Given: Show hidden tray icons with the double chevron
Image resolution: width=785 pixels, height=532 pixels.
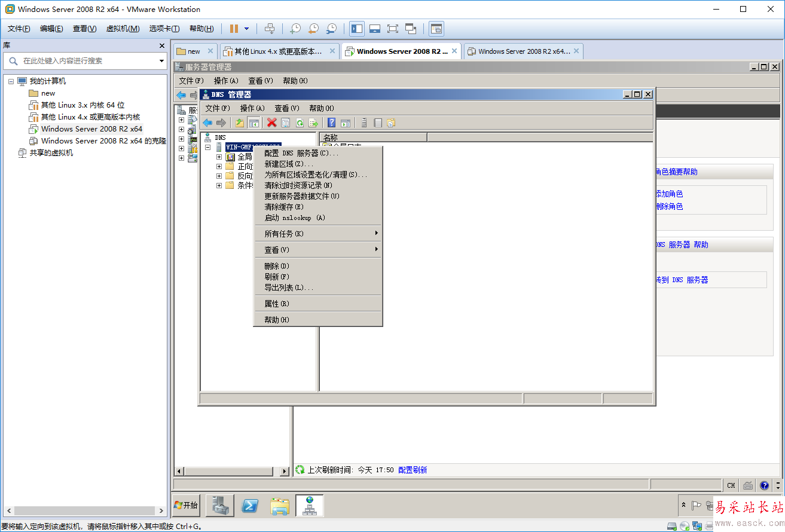Looking at the screenshot, I should click(684, 506).
